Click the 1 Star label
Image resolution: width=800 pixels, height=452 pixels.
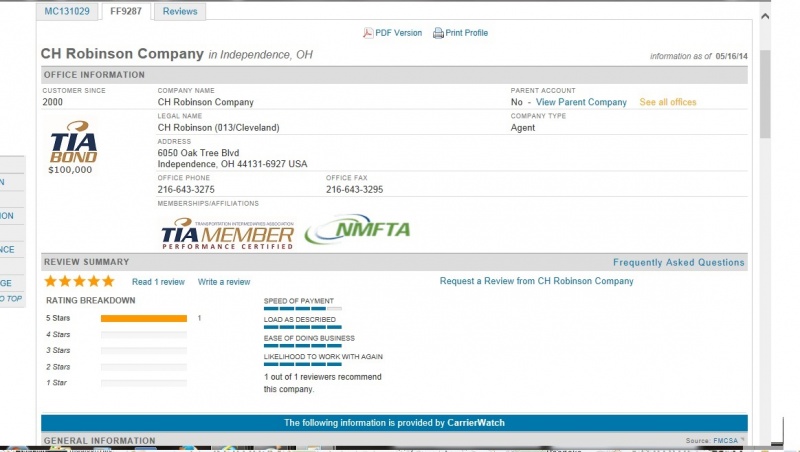pyautogui.click(x=56, y=383)
